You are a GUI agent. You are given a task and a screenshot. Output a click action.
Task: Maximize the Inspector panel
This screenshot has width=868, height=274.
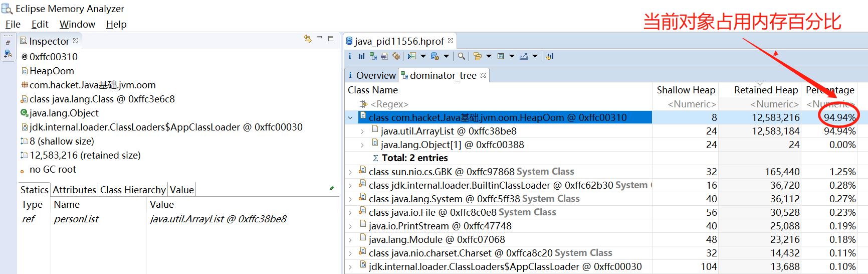(x=331, y=38)
